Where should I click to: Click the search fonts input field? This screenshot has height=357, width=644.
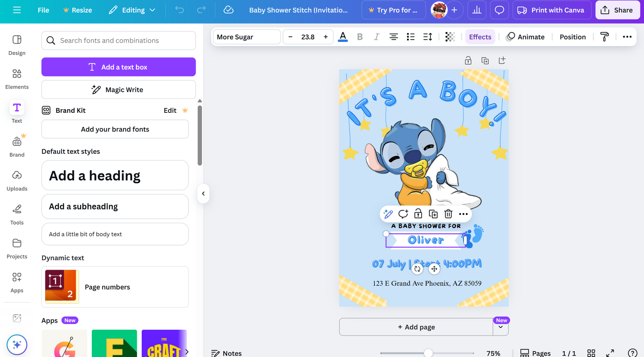click(118, 41)
